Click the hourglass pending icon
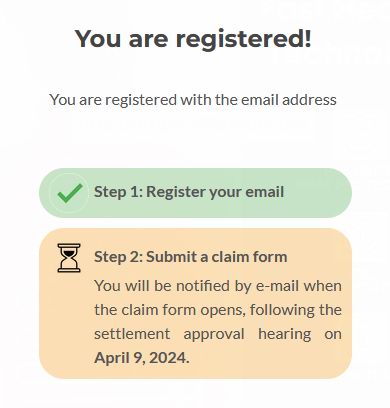This screenshot has height=408, width=390. (69, 258)
